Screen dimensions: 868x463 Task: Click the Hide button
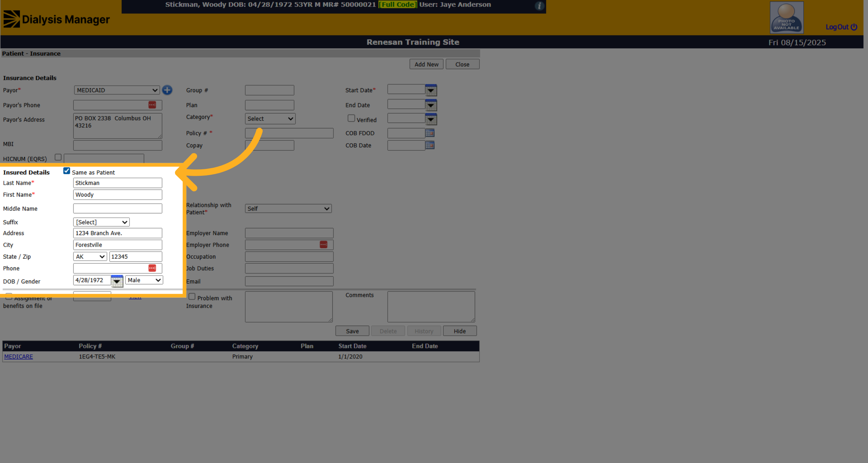point(460,331)
